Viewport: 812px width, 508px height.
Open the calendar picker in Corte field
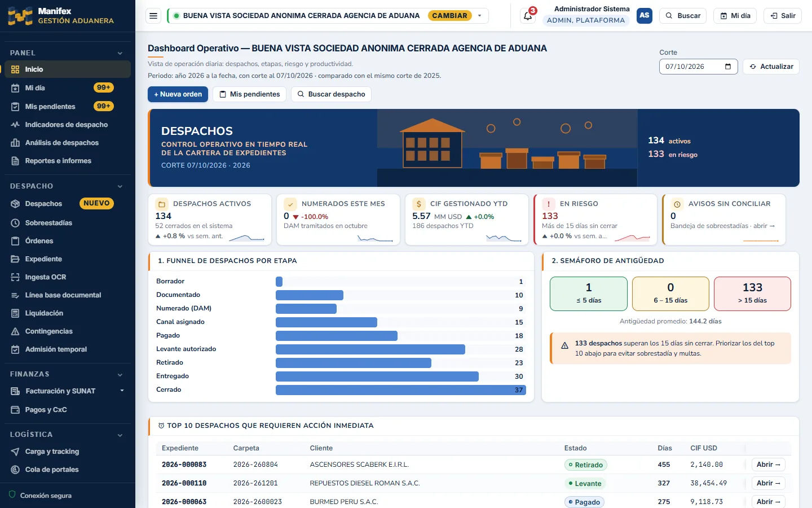(x=727, y=67)
